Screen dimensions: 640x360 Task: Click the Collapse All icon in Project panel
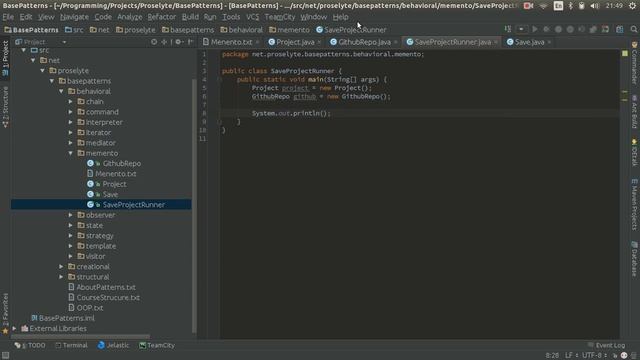pos(164,42)
